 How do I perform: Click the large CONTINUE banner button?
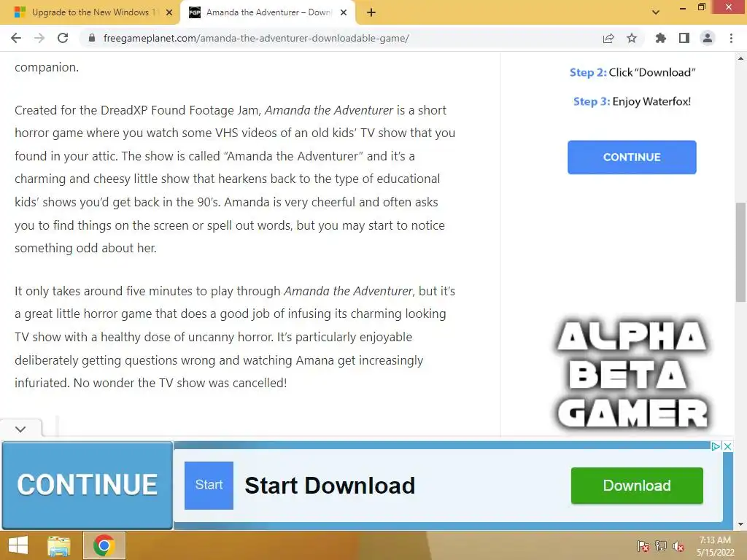point(88,485)
